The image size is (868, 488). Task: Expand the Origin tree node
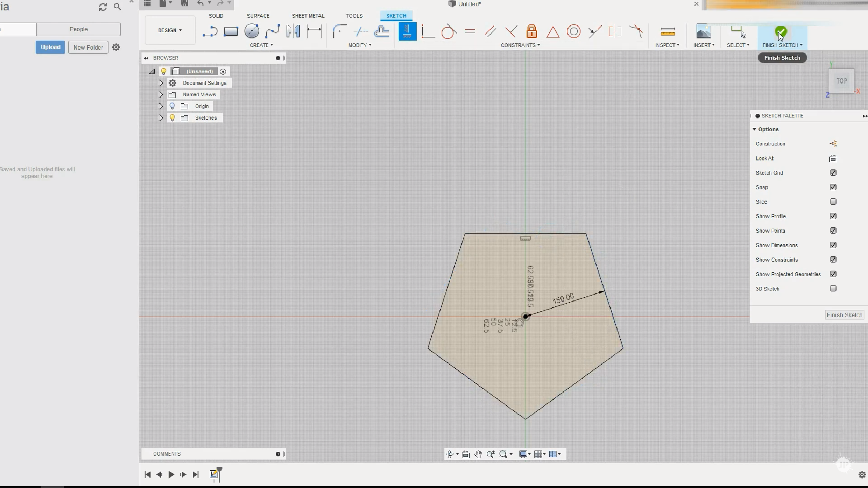pos(160,106)
